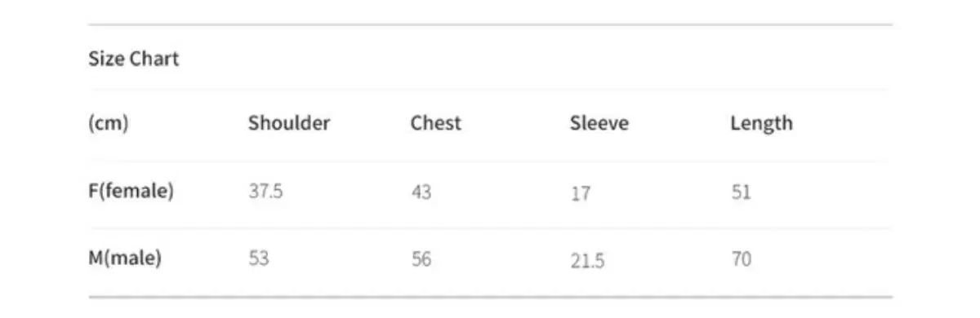
Task: Click male sleeve value 21.5
Action: 587,261
